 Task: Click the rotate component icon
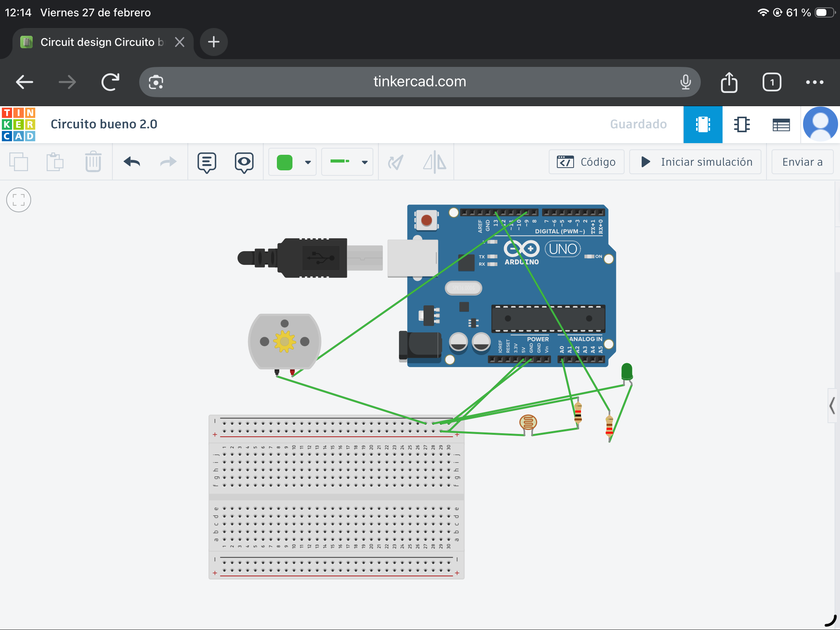395,162
